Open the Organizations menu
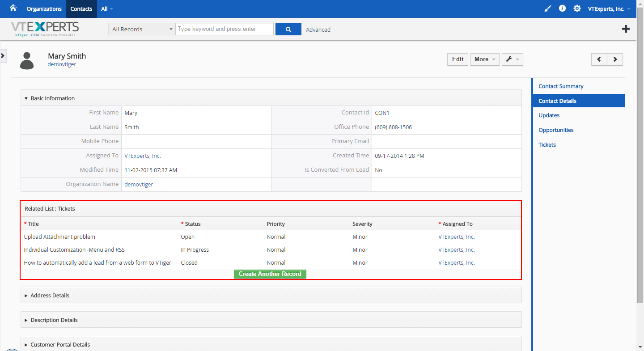Viewport: 644px width, 351px height. pos(44,9)
